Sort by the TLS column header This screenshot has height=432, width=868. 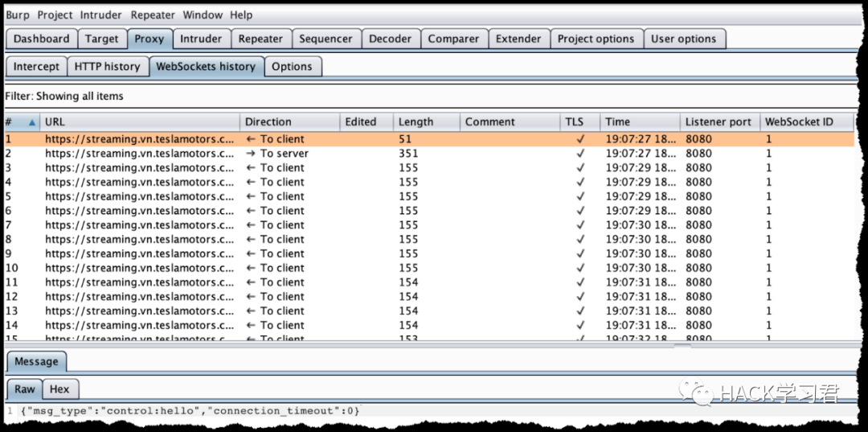(579, 121)
